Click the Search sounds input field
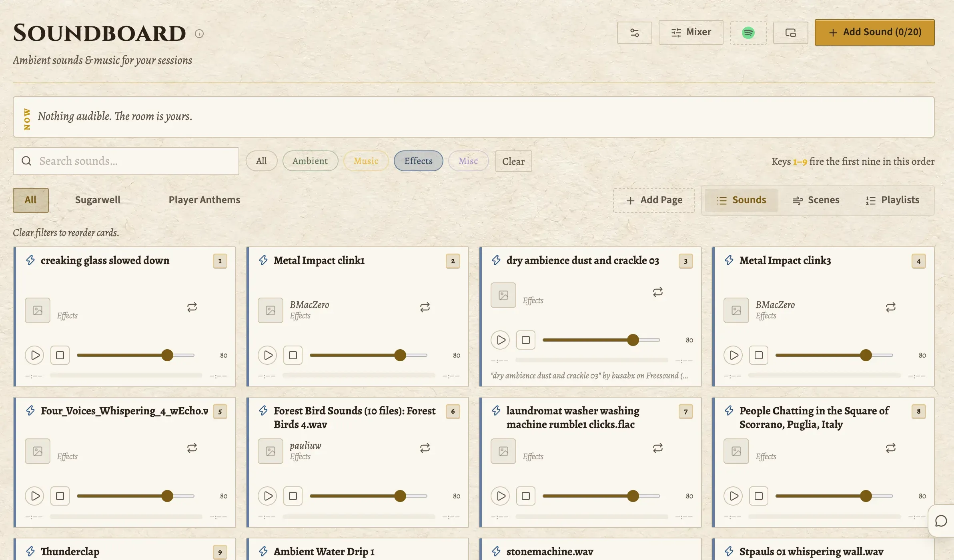 point(126,161)
